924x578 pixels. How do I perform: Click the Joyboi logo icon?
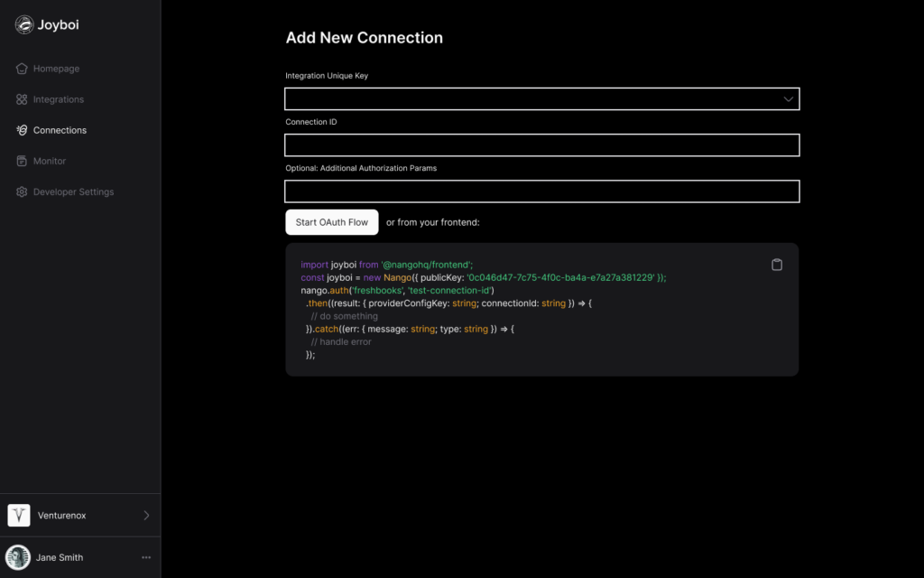pos(24,24)
